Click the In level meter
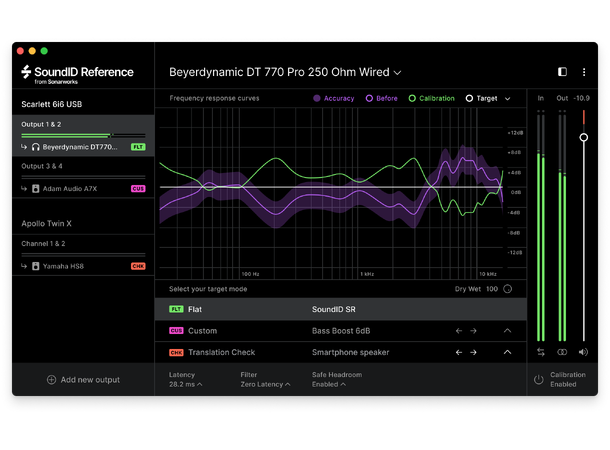610x450 pixels. 541,226
